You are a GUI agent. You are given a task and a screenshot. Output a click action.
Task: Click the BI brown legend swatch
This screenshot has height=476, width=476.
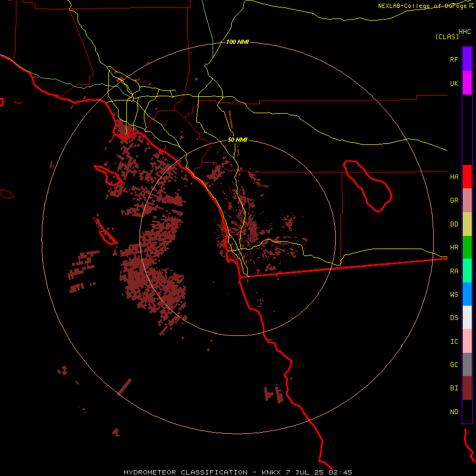click(467, 388)
